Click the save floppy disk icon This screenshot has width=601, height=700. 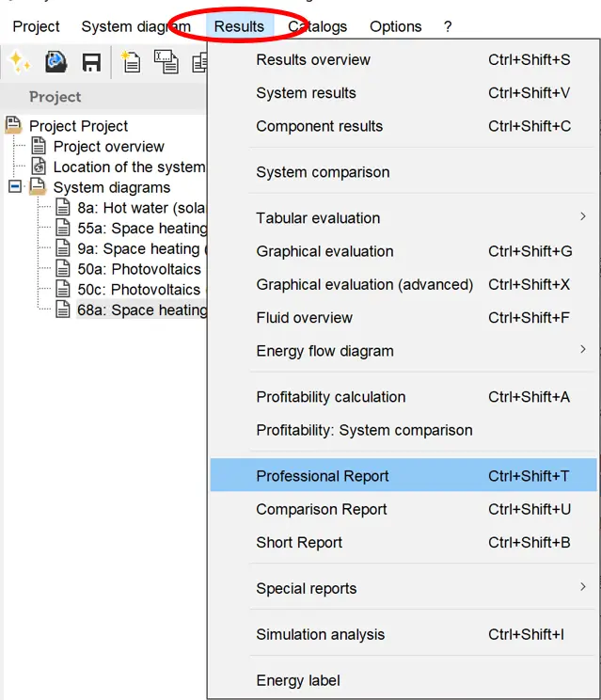tap(91, 63)
